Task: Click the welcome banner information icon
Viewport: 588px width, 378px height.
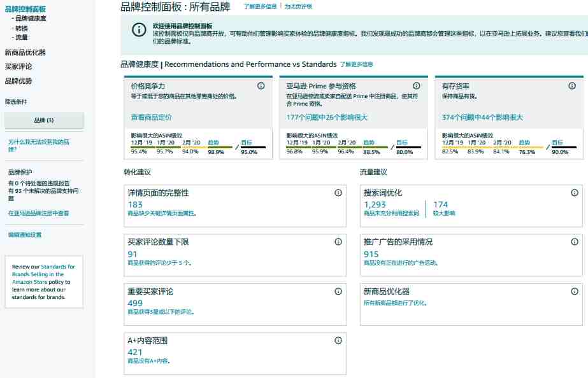Action: pos(139,30)
